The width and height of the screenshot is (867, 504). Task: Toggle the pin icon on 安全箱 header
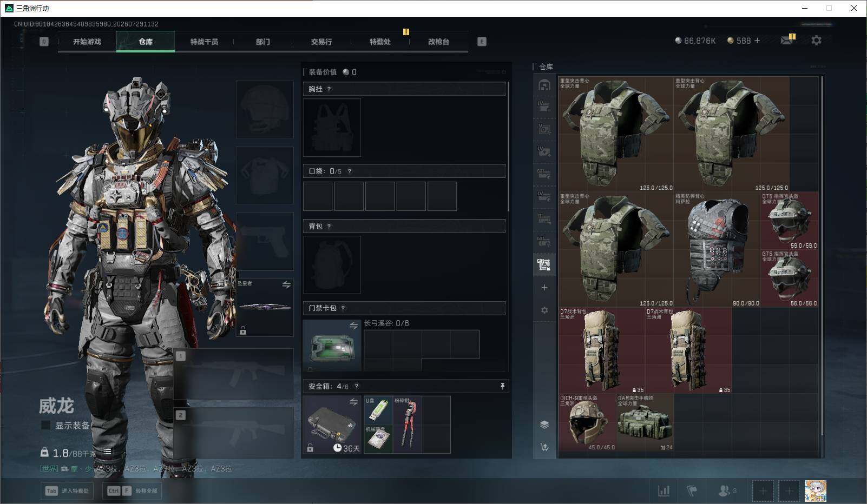tap(502, 386)
